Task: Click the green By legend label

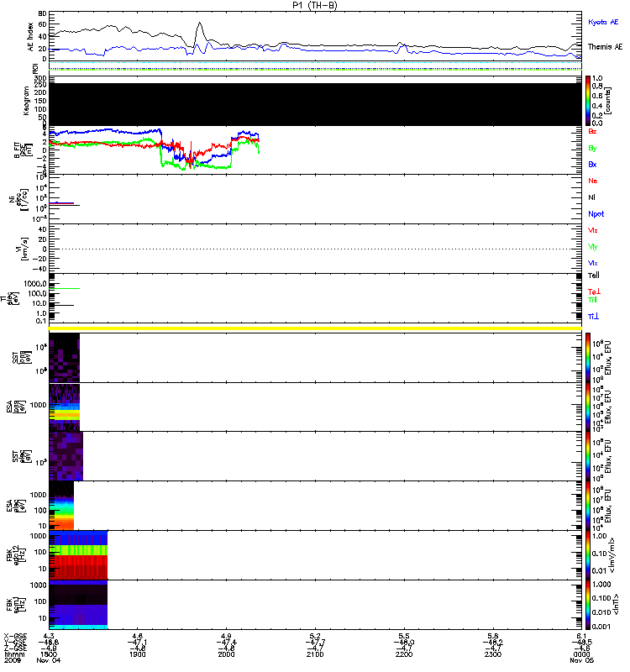Action: coord(592,149)
